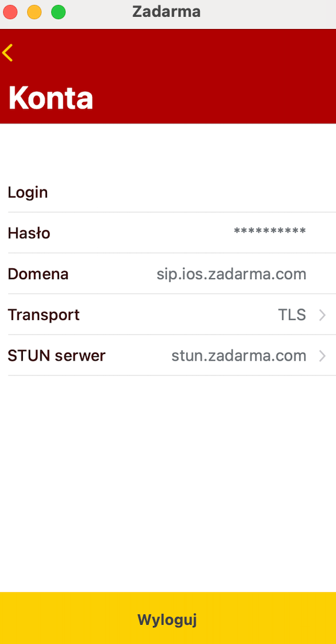
Task: Click the stun.zadarma.com server value
Action: coord(239,356)
